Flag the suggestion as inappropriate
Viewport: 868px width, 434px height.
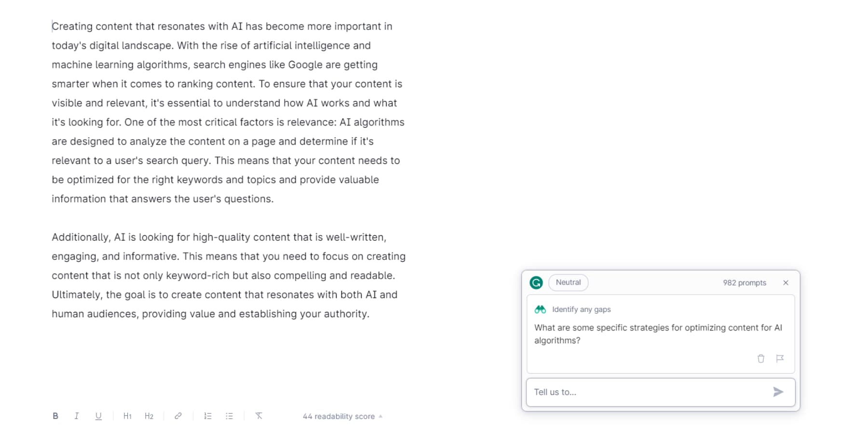780,358
